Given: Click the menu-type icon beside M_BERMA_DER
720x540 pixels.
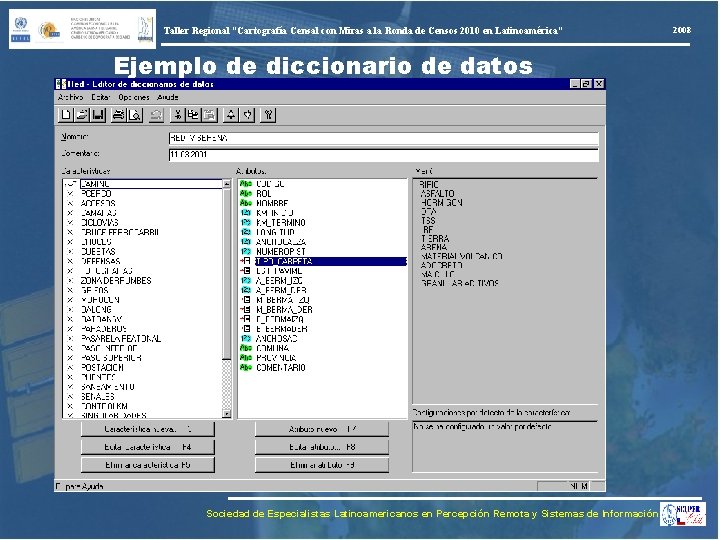Looking at the screenshot, I should coord(246,309).
